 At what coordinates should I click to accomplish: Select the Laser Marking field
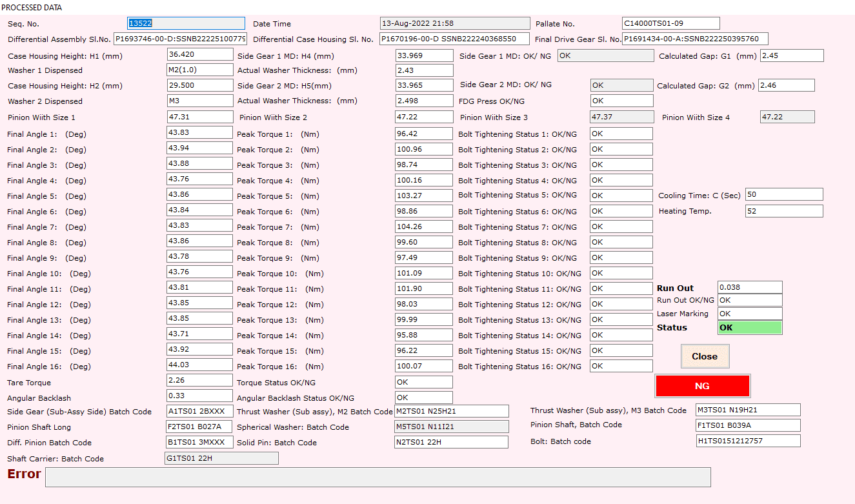pos(750,314)
